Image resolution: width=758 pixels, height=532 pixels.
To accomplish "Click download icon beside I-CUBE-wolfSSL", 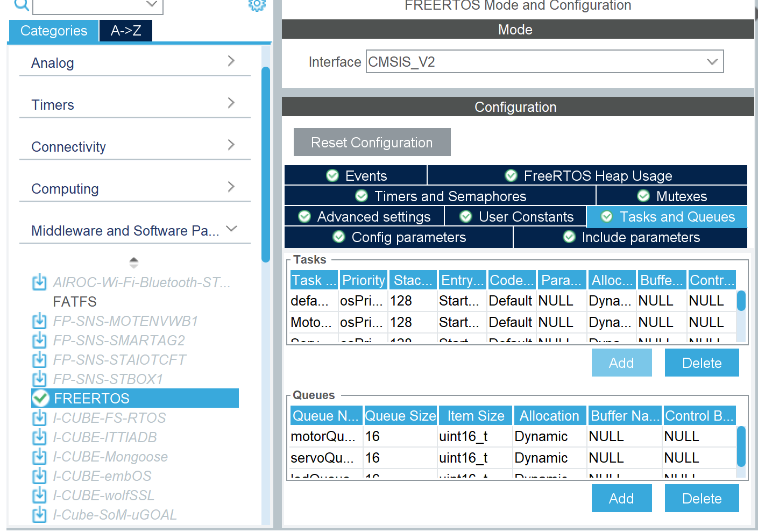I will point(39,495).
